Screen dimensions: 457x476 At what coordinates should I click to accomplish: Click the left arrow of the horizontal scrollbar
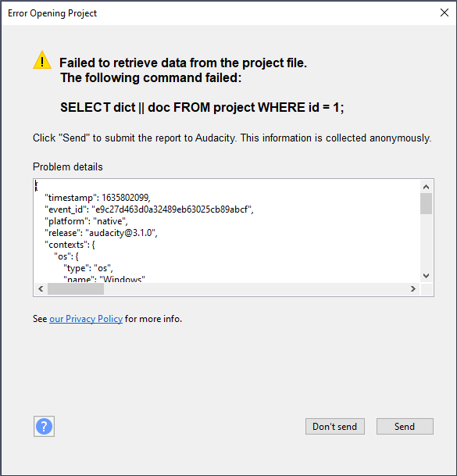pos(41,288)
